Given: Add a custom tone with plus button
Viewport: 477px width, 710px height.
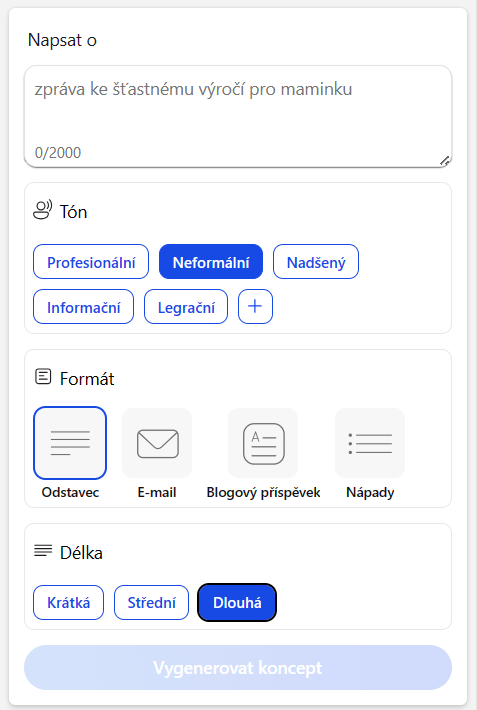Looking at the screenshot, I should tap(255, 307).
